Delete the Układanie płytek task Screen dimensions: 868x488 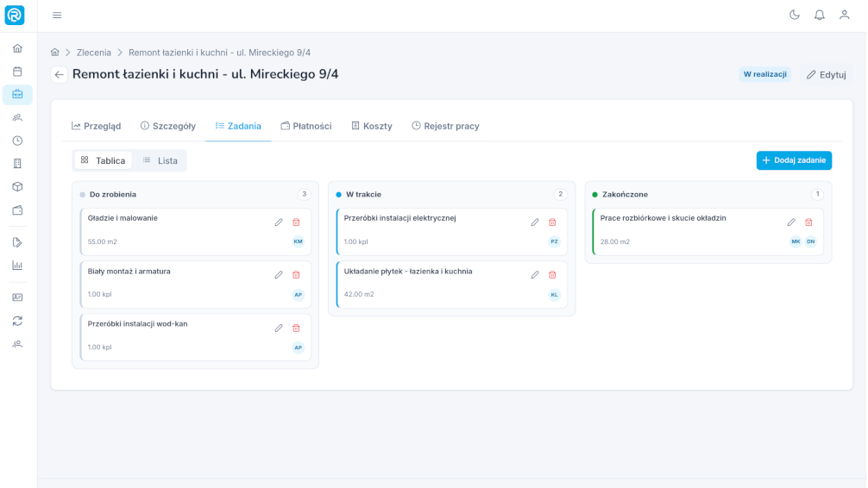[552, 275]
